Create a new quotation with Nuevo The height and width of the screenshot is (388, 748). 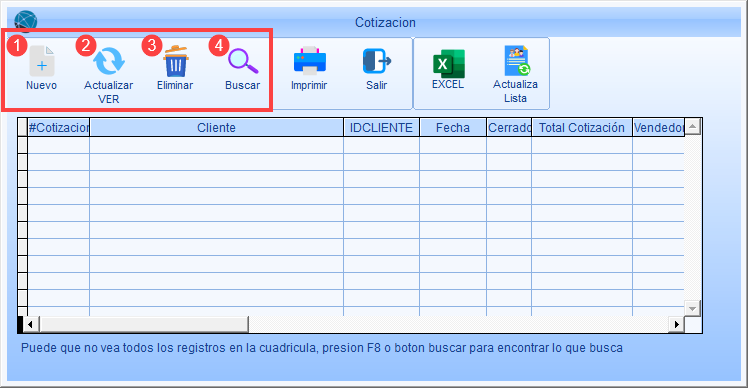coord(42,68)
